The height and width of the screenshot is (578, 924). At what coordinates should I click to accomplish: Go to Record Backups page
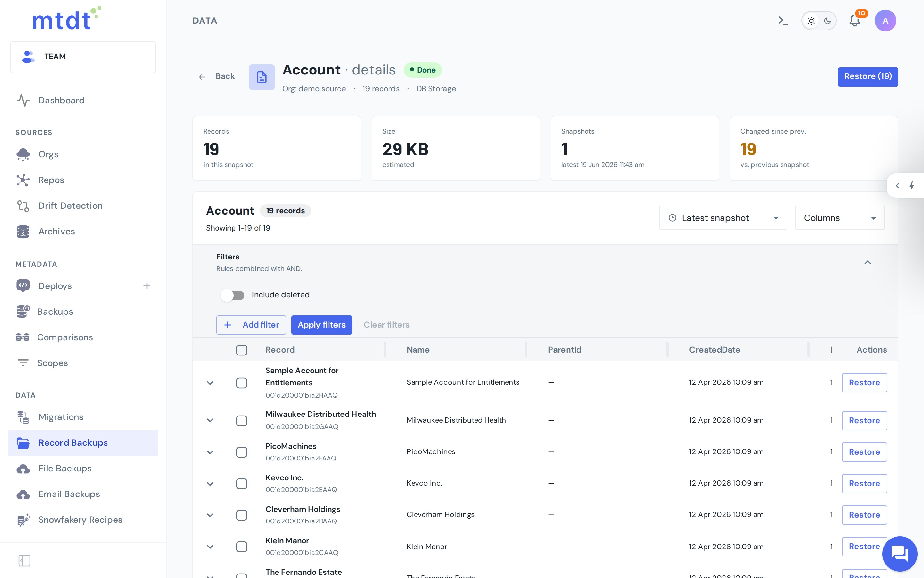pos(83,443)
